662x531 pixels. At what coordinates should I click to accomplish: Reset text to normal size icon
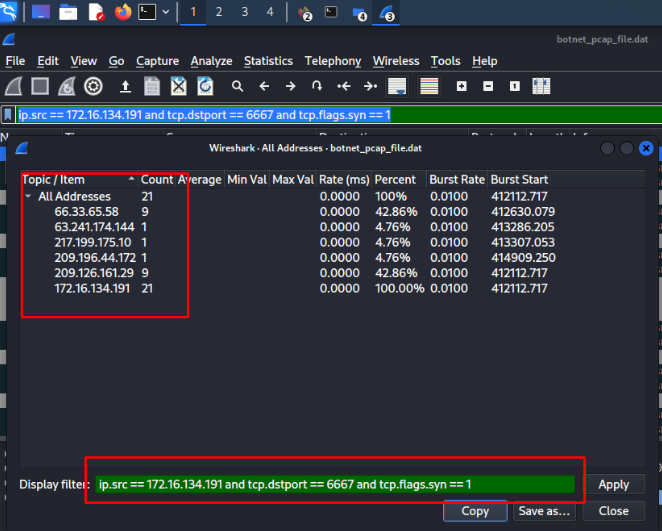tap(515, 87)
